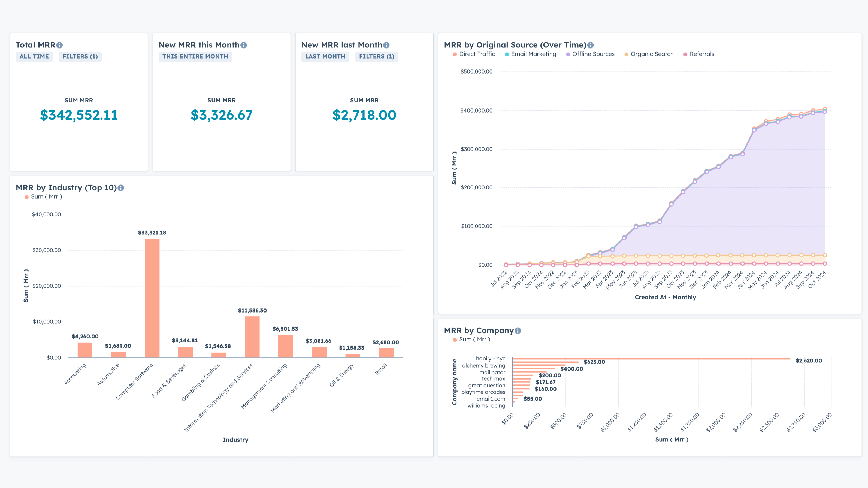Click LAST MONTH filter tag
Screen dimensions: 868x488
[325, 57]
